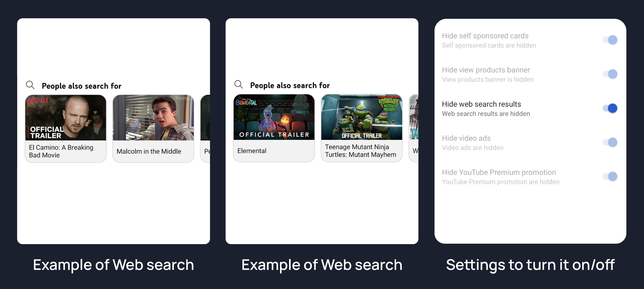Click People also search for heading, left panel
This screenshot has height=289, width=644.
(81, 86)
